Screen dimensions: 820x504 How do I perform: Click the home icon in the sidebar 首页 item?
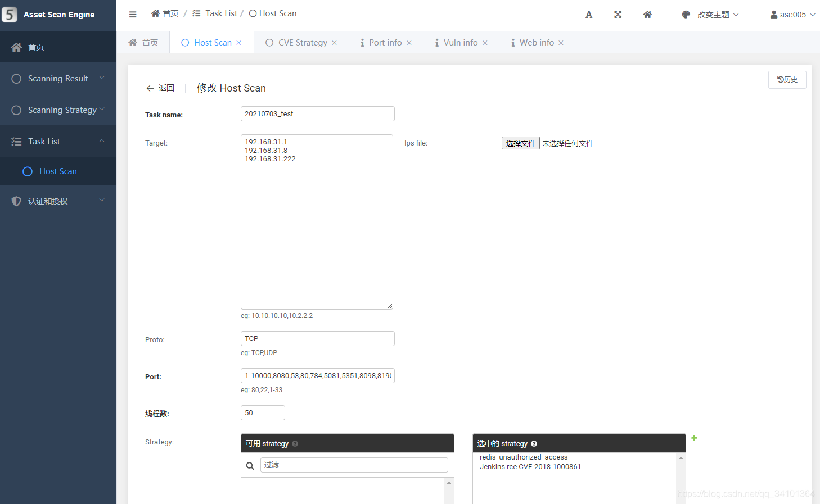16,47
